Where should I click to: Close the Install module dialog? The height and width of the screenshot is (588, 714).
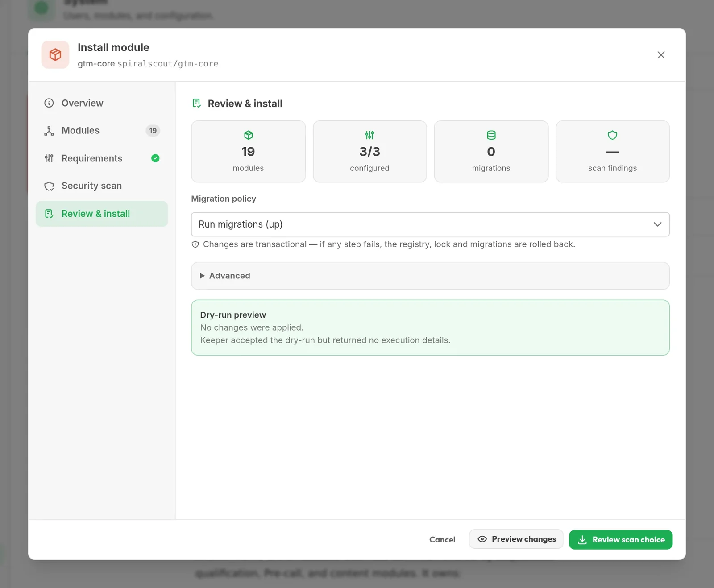661,55
